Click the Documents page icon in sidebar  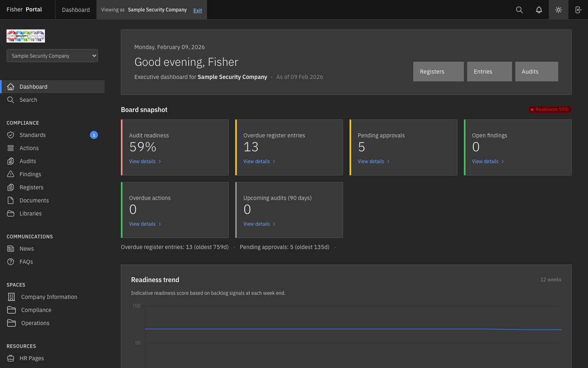pos(11,200)
